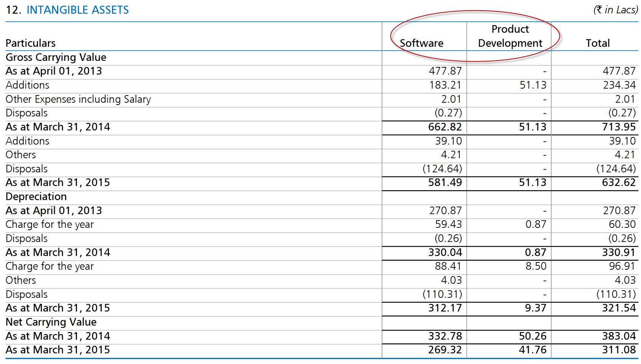
Task: Select depreciation Total value 330.91
Action: (x=619, y=253)
